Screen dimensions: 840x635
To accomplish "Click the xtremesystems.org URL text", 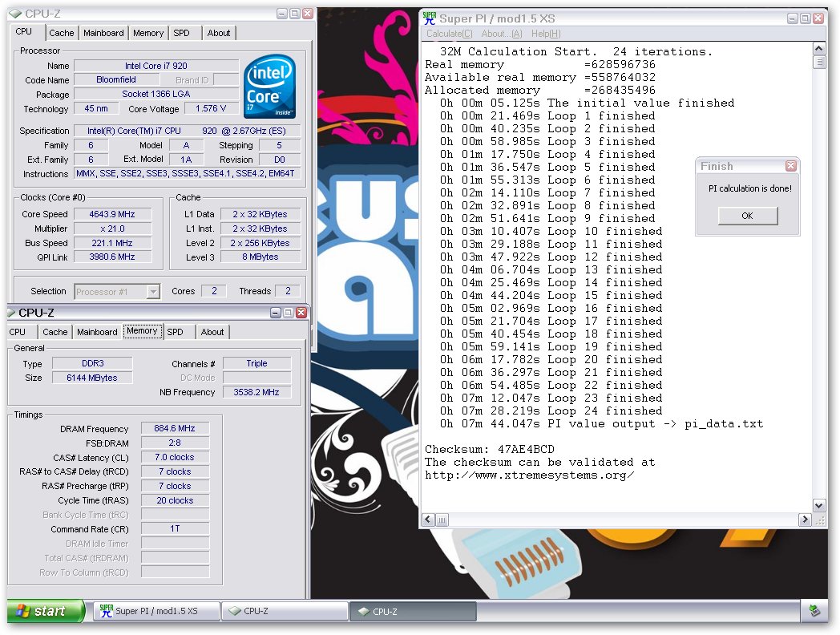I will tap(529, 475).
